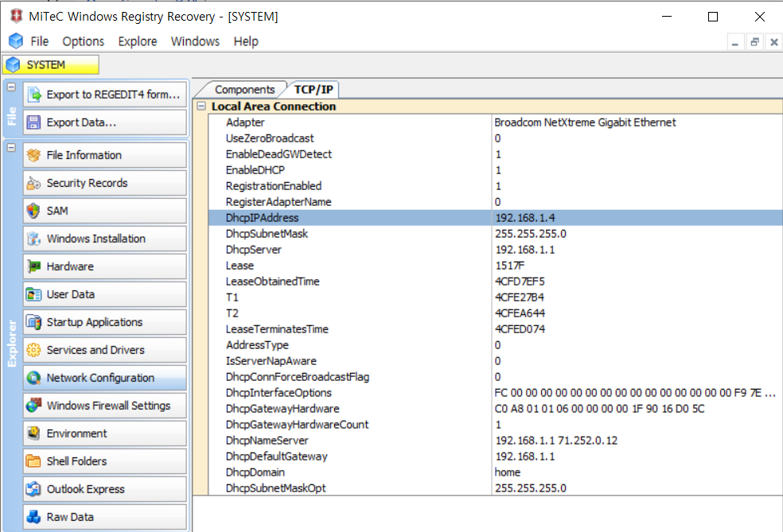The height and width of the screenshot is (532, 783).
Task: Click the Export to REGEDIT4 format icon
Action: click(x=34, y=95)
